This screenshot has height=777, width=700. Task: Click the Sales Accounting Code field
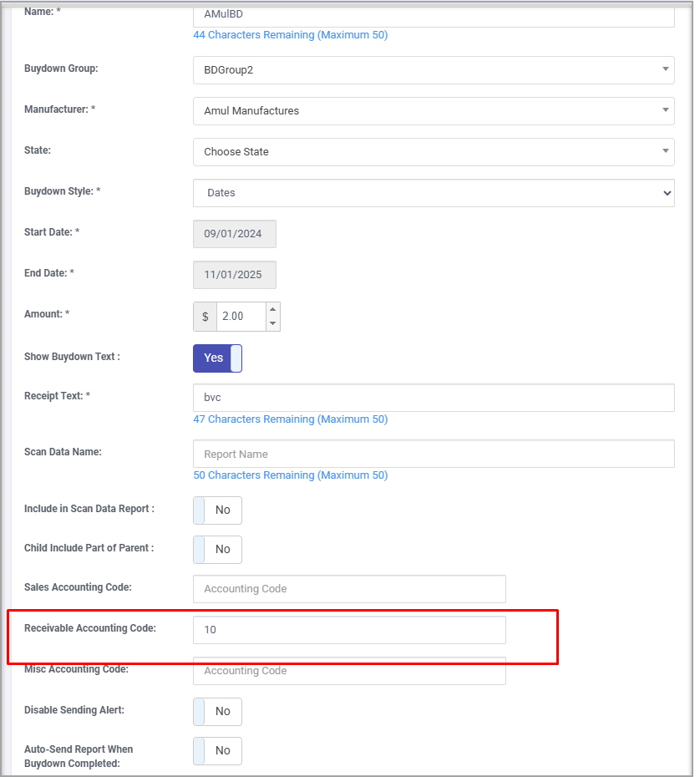(x=349, y=588)
